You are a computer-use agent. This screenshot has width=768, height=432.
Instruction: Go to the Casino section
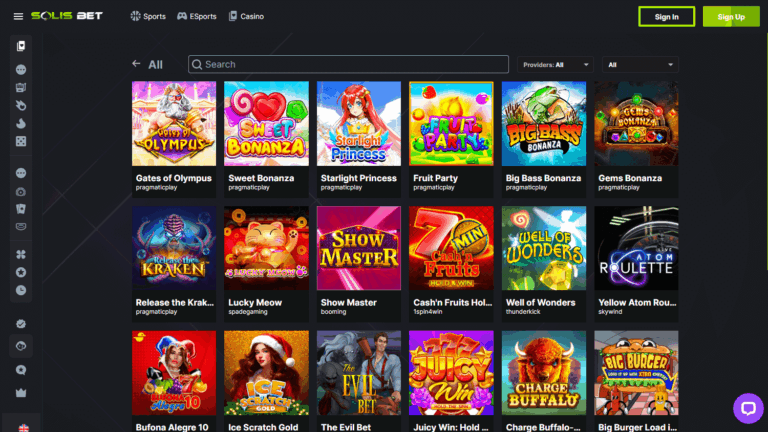click(246, 16)
